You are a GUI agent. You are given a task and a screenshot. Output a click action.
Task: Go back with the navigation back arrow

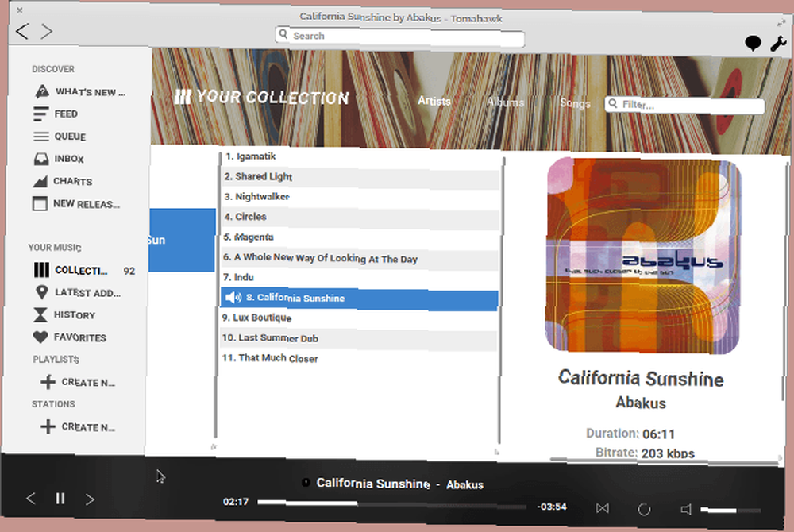coord(21,32)
